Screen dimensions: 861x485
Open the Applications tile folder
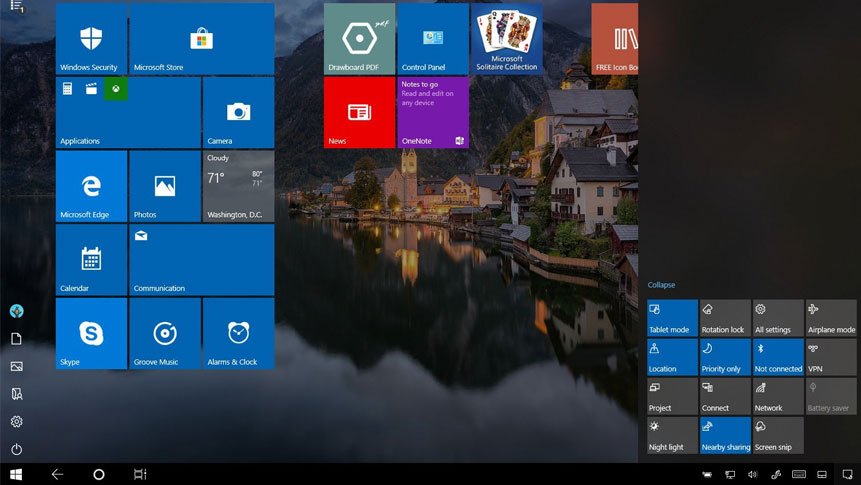(128, 113)
